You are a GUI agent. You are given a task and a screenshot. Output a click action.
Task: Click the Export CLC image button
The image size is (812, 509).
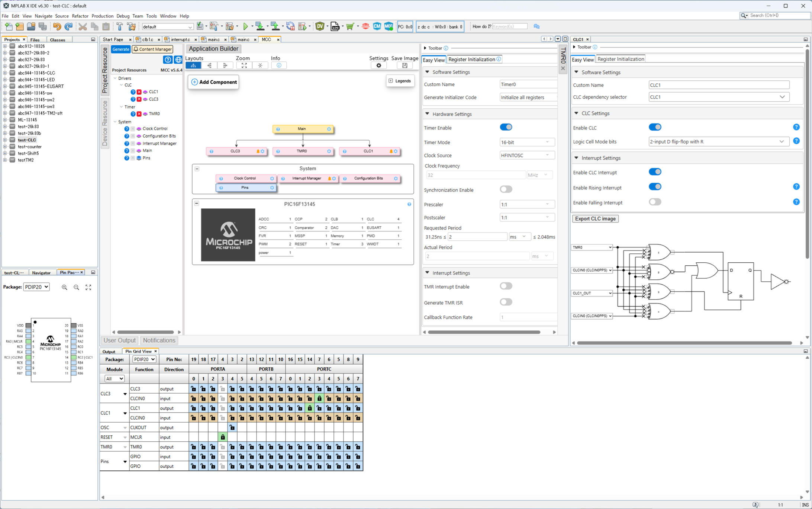595,219
